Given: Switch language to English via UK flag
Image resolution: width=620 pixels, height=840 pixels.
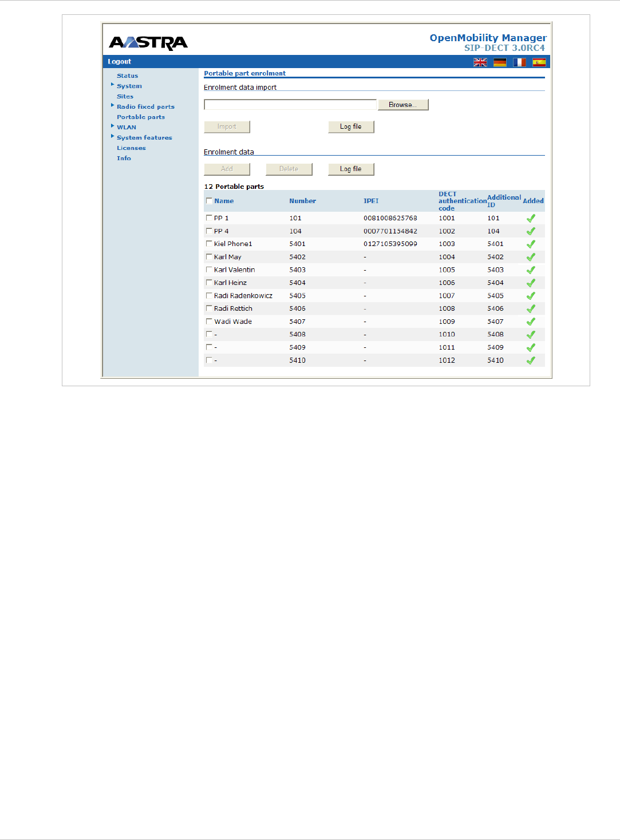Looking at the screenshot, I should coord(480,62).
